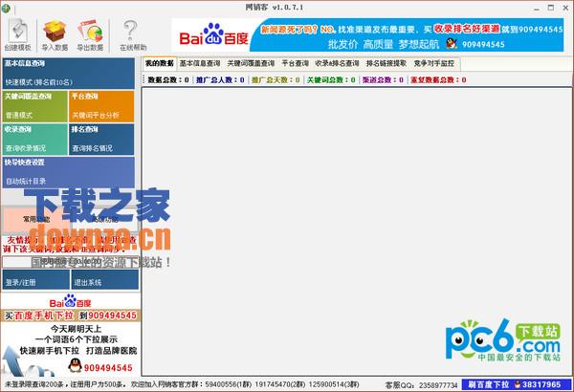This screenshot has height=392, width=574.
Task: Click the 数据总数 count in the stats bar
Action: pyautogui.click(x=168, y=79)
